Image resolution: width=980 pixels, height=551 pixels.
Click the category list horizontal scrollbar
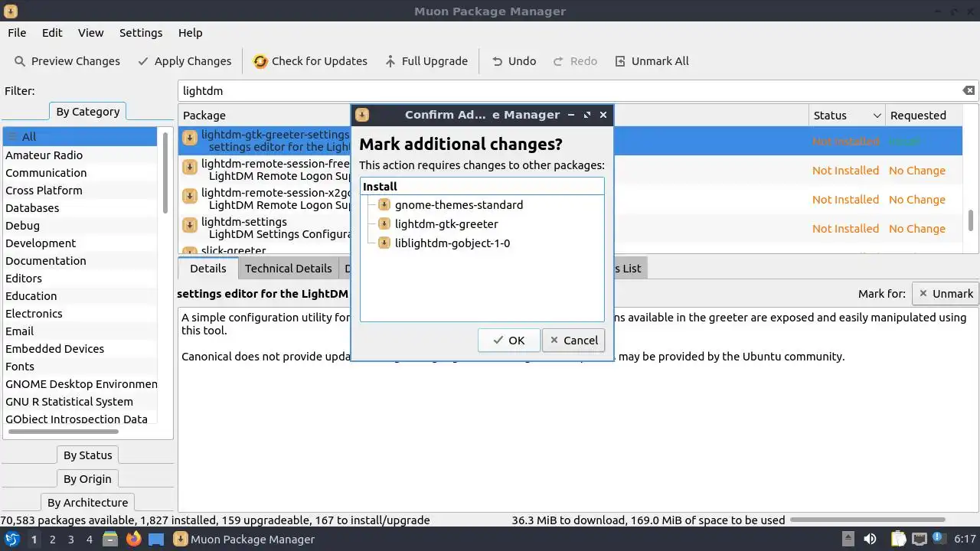click(63, 432)
